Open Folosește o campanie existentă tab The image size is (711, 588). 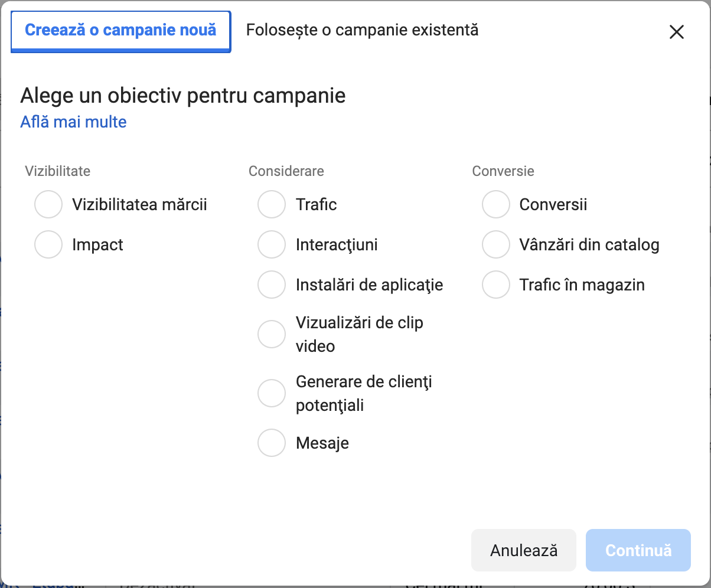point(362,30)
